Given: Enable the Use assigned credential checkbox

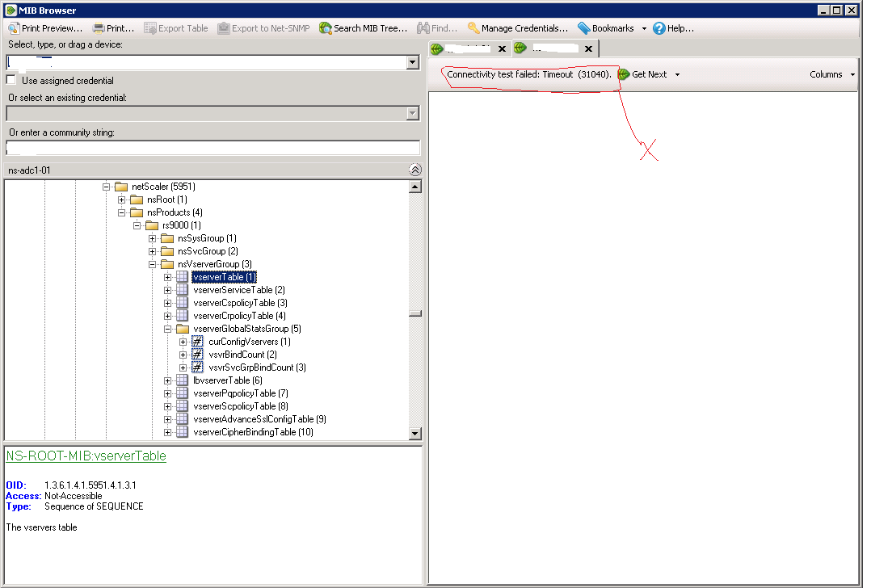Looking at the screenshot, I should click(11, 79).
